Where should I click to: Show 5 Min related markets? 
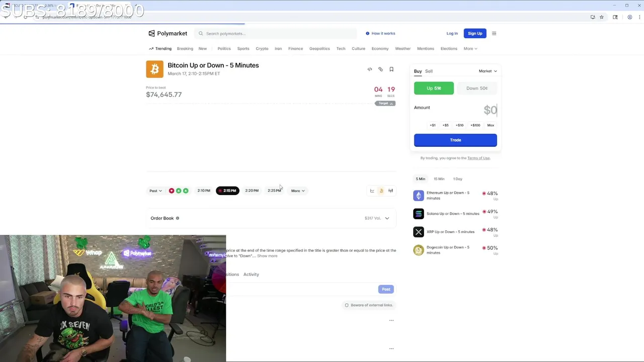pos(421,179)
